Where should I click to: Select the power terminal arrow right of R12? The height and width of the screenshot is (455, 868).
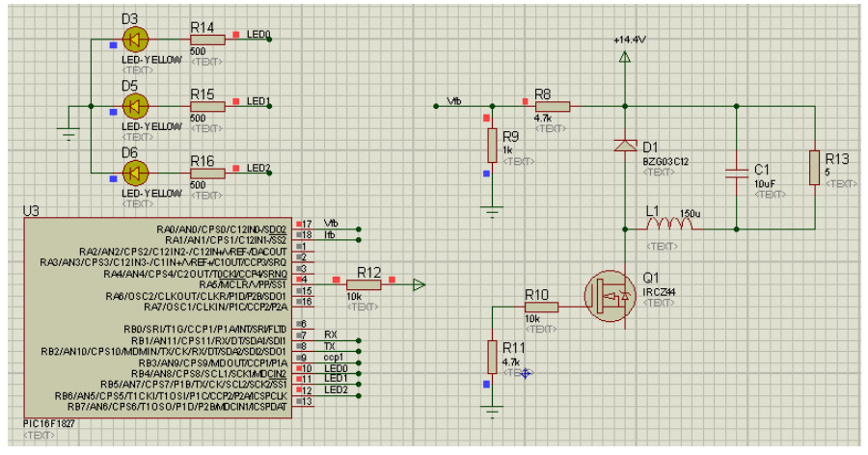(x=418, y=284)
